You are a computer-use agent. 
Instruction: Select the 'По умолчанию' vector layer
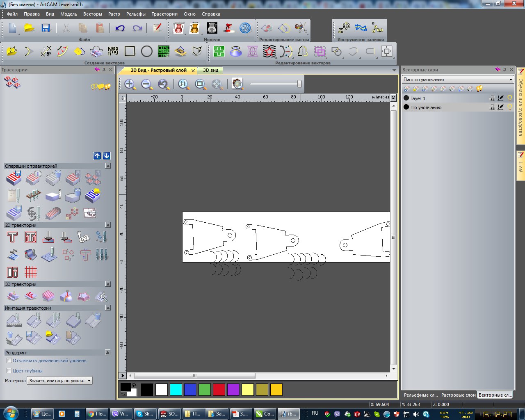[426, 107]
